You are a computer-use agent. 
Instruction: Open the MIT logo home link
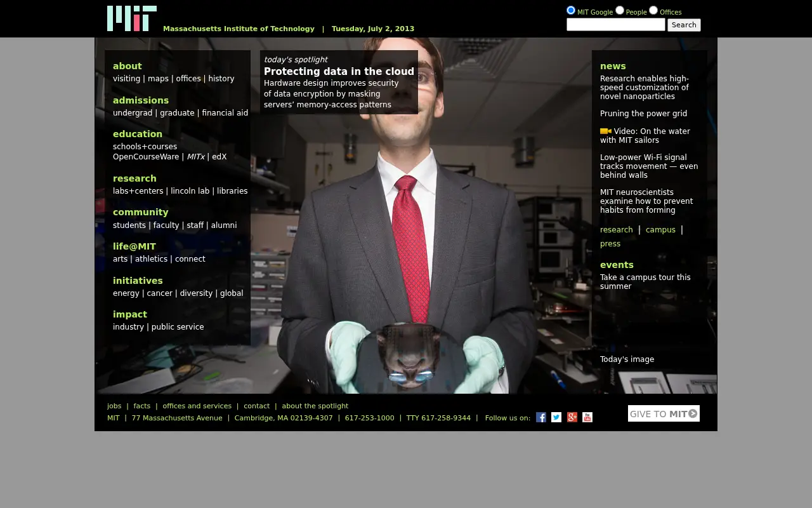point(132,18)
